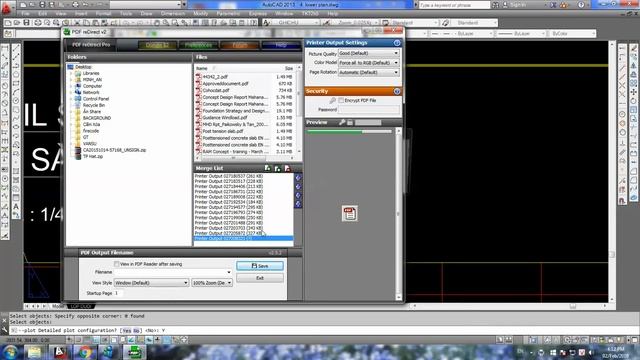640x360 pixels.
Task: Open File Explorer from taskbar
Action: (35, 352)
